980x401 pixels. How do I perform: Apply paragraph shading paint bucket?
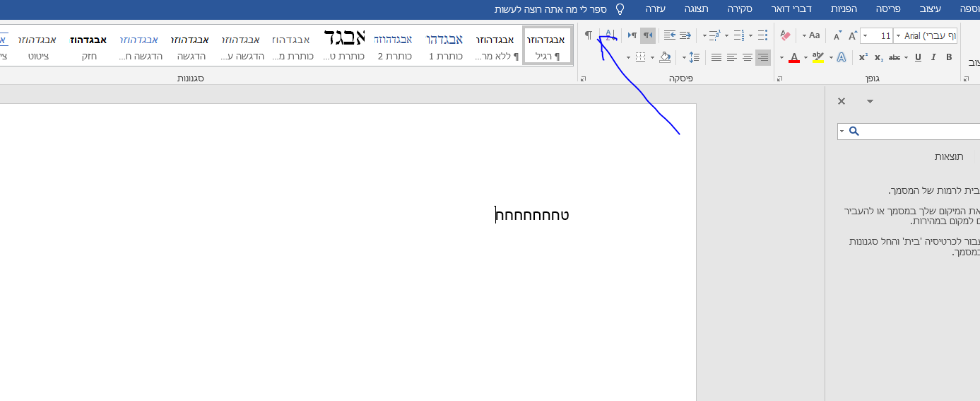coord(664,57)
